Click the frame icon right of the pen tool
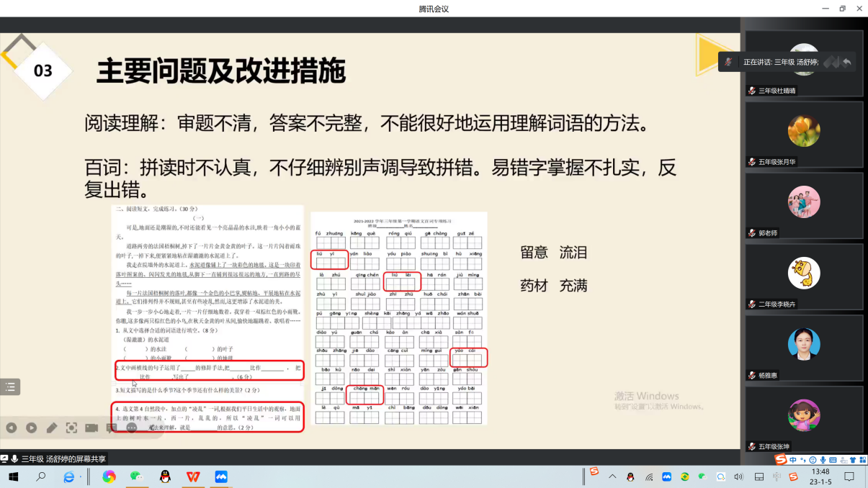The image size is (868, 488). pos(71,428)
